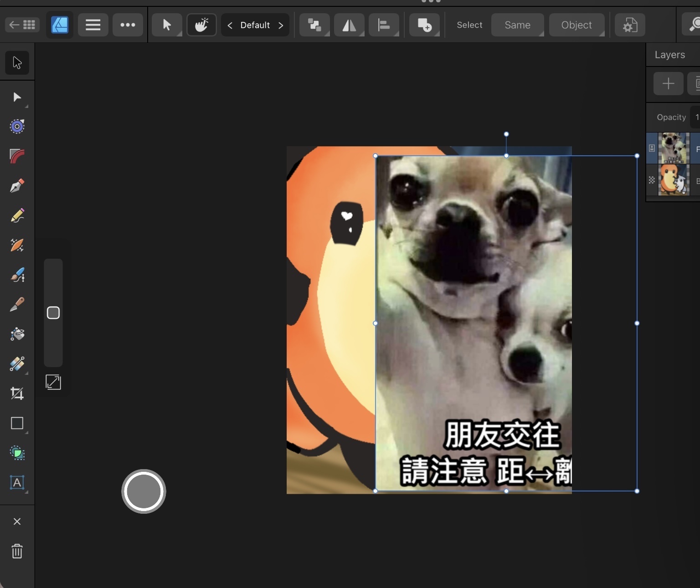Select the Artistic Text tool
700x588 pixels.
click(17, 482)
